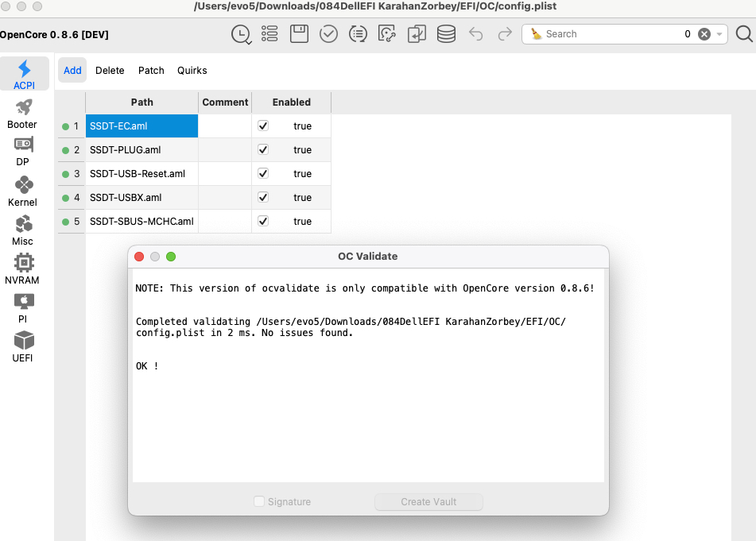756x541 pixels.
Task: Switch to the Delete tab
Action: 110,71
